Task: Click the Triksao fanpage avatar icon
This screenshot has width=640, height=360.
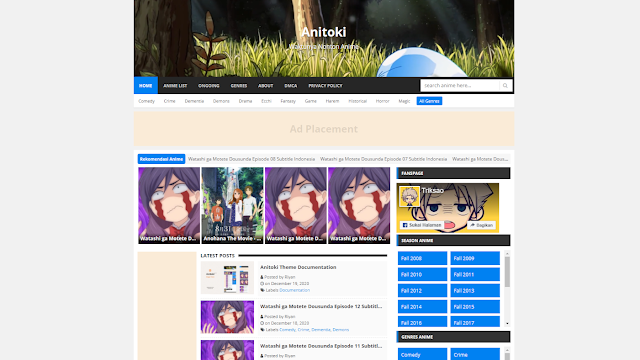Action: point(409,196)
